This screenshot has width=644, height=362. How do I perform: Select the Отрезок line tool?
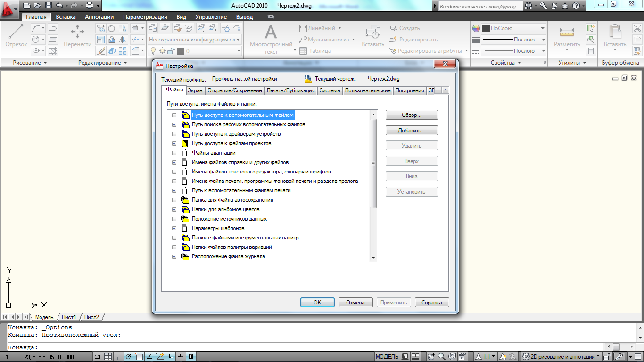coord(16,36)
